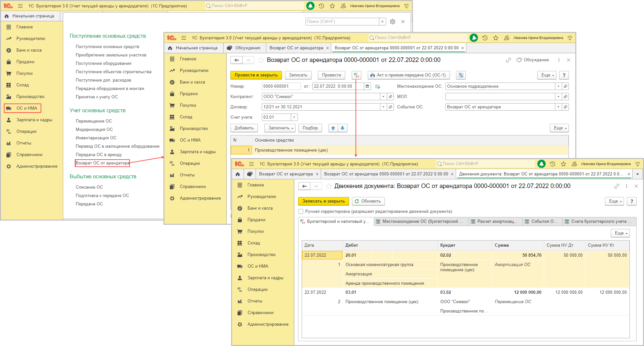This screenshot has width=644, height=346.
Task: Click the Добавить button
Action: click(x=244, y=128)
